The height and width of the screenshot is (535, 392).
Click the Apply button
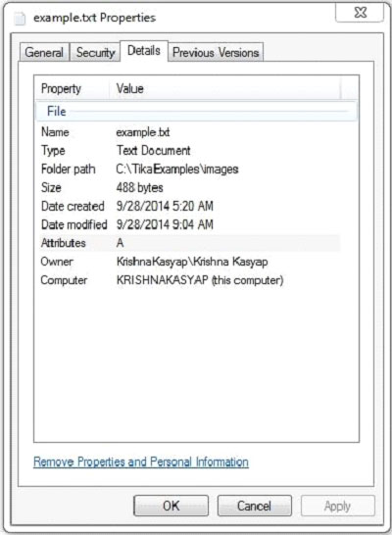[337, 506]
